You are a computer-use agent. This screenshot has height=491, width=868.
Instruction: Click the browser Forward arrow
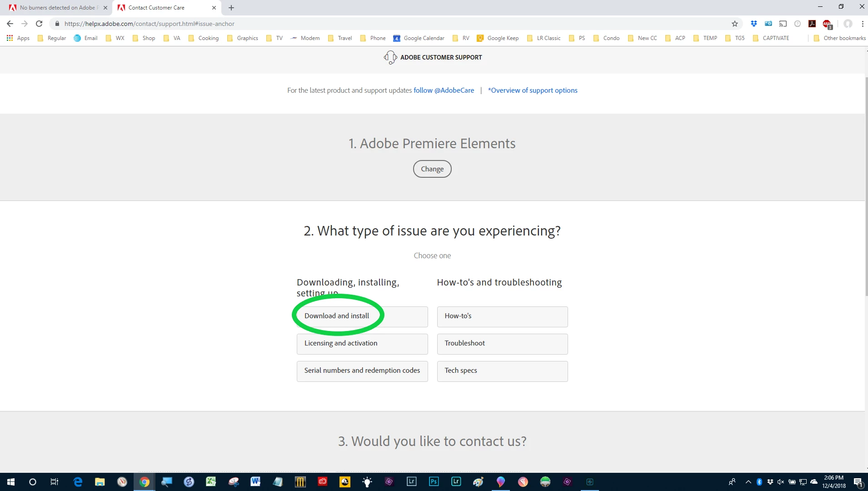pos(25,24)
